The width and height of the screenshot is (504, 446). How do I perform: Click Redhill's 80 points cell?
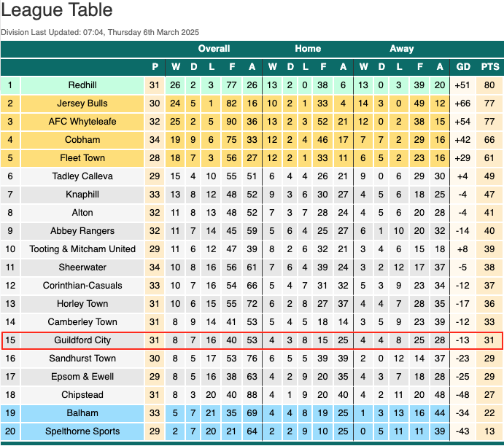click(x=489, y=85)
